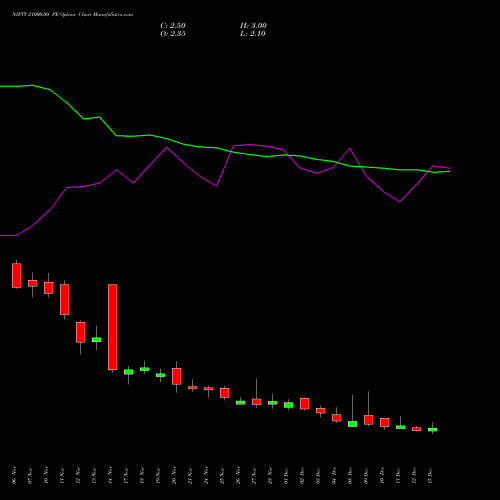Viewport: 500px width, 500px height.
Task: Click the '01 Dec' date axis label
Action: [x=286, y=475]
